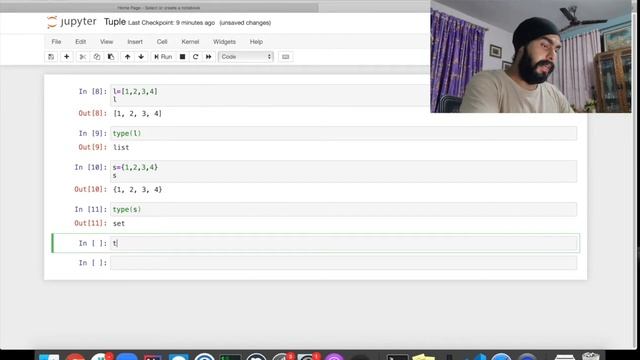
Task: Run the current cell with the Run button
Action: tap(163, 57)
